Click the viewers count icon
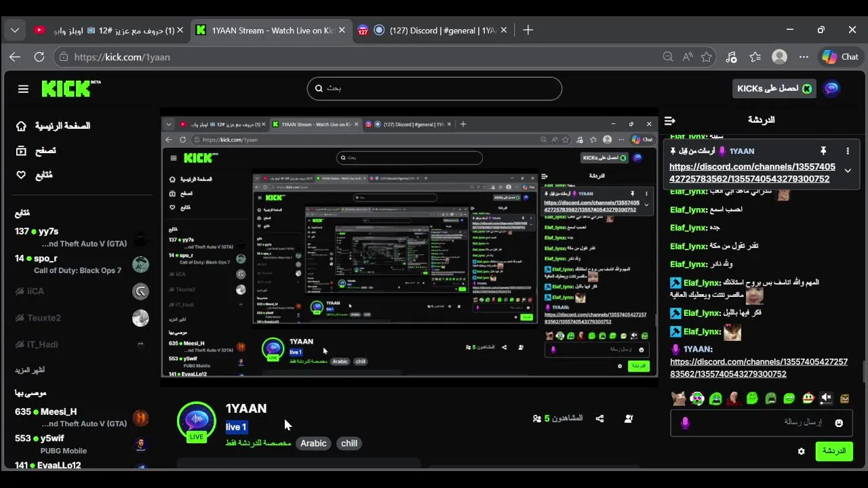The image size is (868, 488). [x=537, y=419]
